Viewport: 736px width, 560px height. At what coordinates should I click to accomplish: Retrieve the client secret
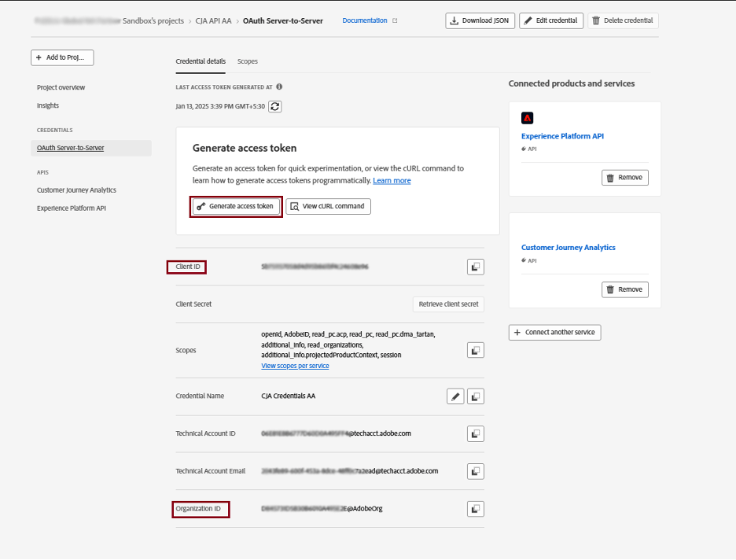tap(448, 304)
